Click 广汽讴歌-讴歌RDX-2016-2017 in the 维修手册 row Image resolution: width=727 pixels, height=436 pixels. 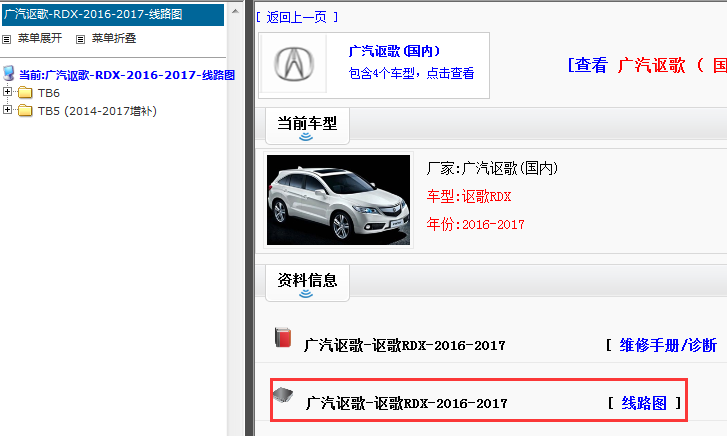[x=404, y=345]
